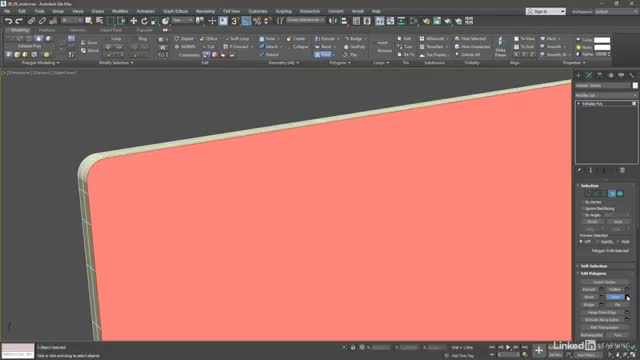Open the Workspaces Default dropdown
The height and width of the screenshot is (360, 640).
coord(616,11)
